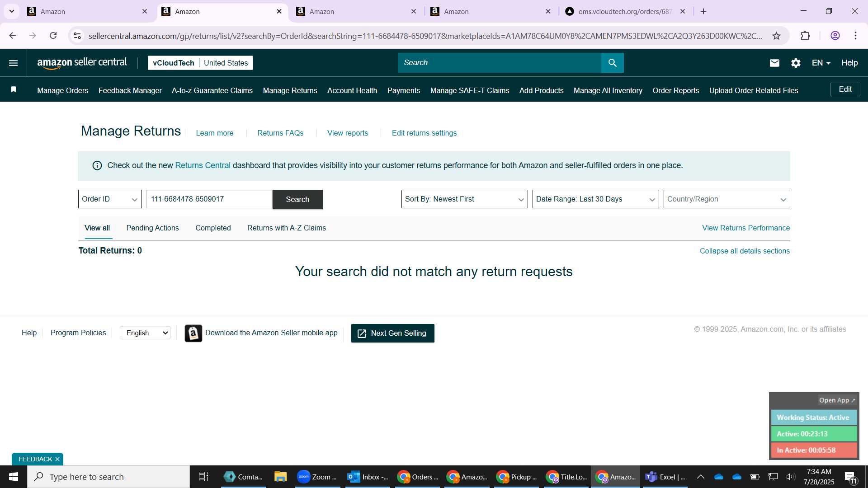
Task: View site information icon in address bar
Action: click(x=77, y=36)
